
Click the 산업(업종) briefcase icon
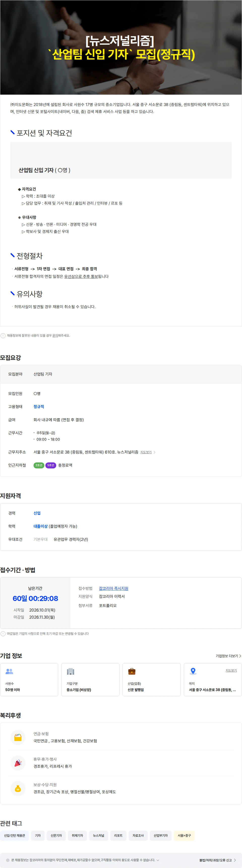tap(132, 671)
